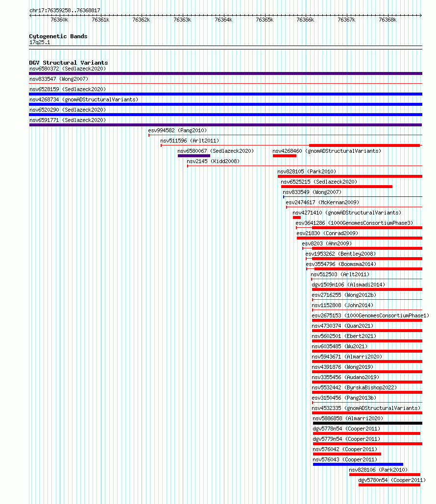Click the blue bar under nsv6528159
This screenshot has width=436, height=504.
point(225,94)
